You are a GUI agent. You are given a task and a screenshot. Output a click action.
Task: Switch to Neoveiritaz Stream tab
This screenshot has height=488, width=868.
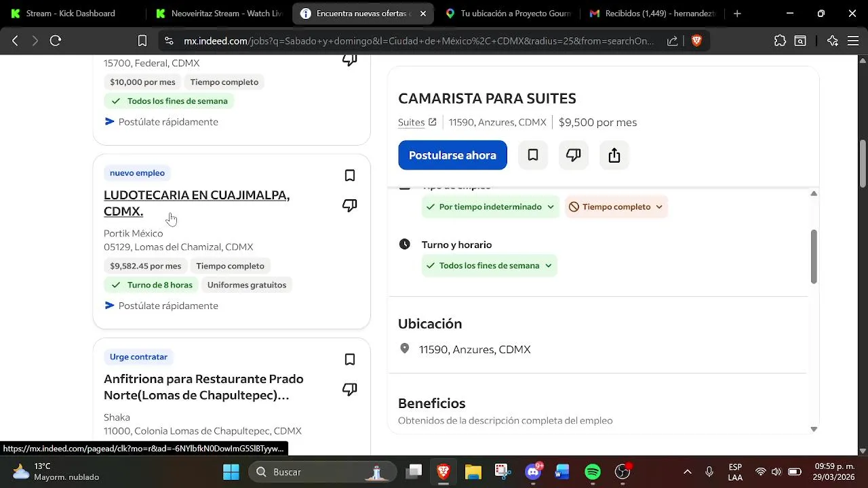coord(219,14)
